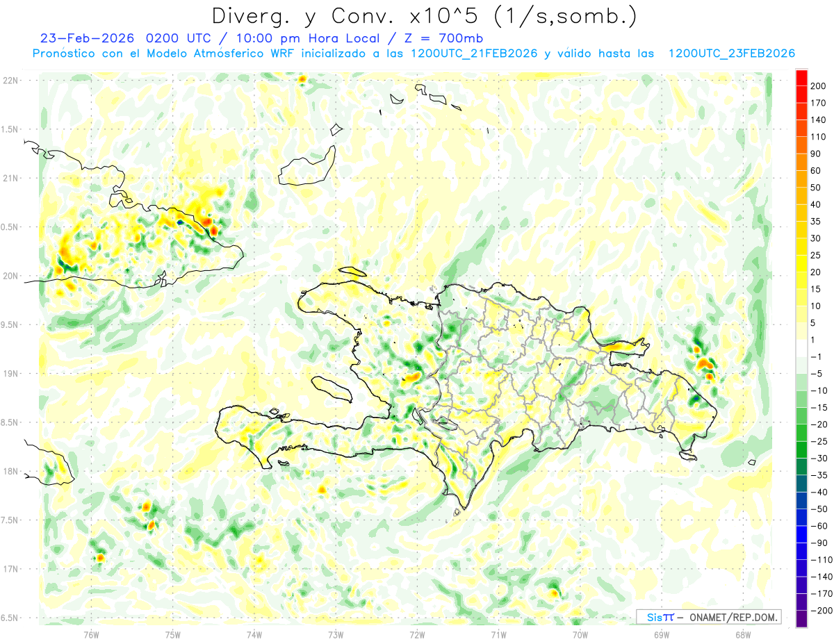
Task: Click the '73W' longitude label
Action: (x=335, y=634)
